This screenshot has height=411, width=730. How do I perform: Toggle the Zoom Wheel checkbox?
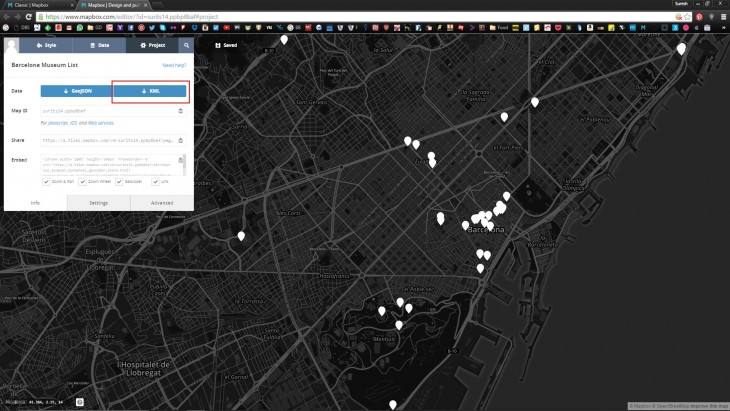[x=83, y=182]
